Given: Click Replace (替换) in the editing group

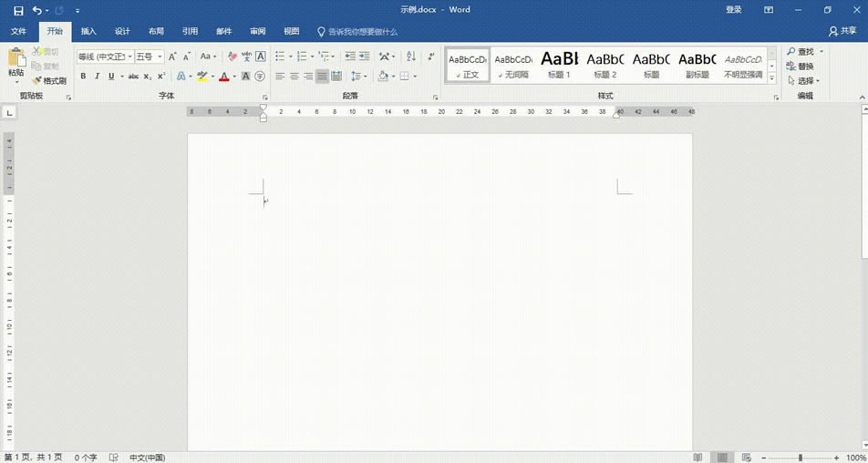Looking at the screenshot, I should point(800,67).
